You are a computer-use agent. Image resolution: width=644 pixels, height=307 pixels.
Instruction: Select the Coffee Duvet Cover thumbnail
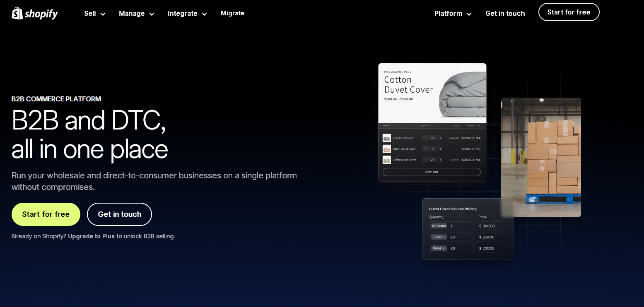[x=387, y=160]
